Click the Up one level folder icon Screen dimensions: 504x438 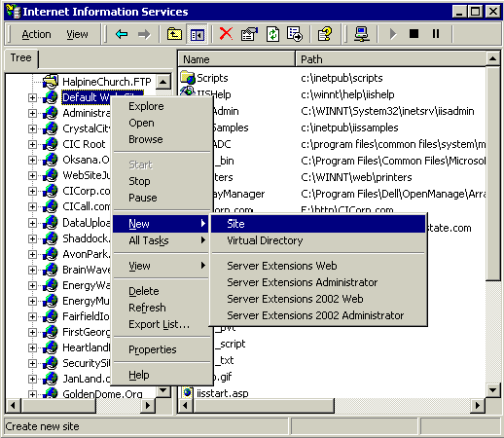174,34
